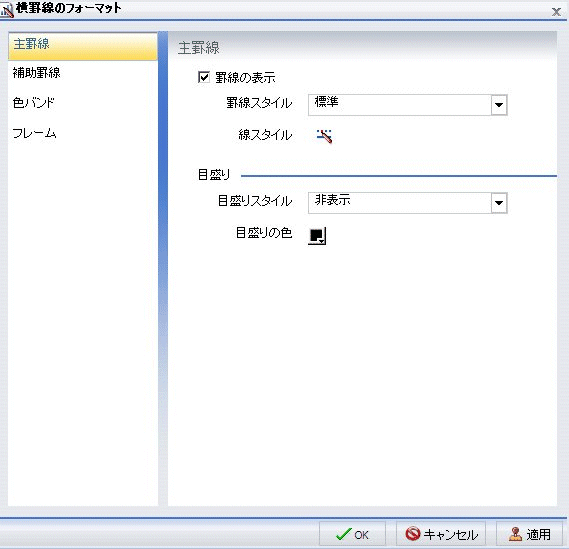This screenshot has width=569, height=549.
Task: Click the キャンセル button
Action: coord(441,534)
